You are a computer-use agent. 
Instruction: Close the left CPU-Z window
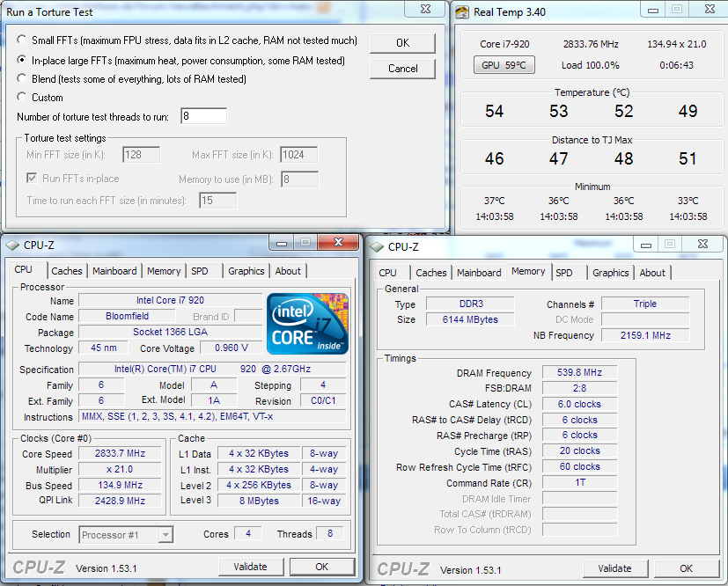point(338,242)
